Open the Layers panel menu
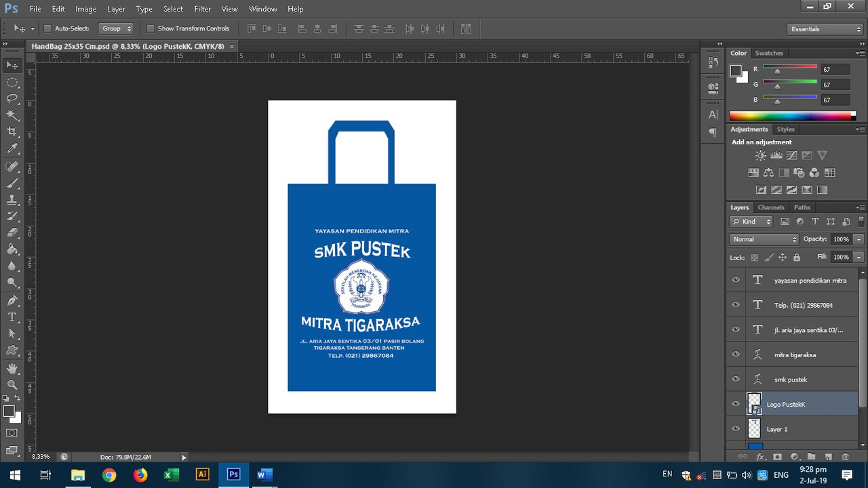 click(x=860, y=207)
